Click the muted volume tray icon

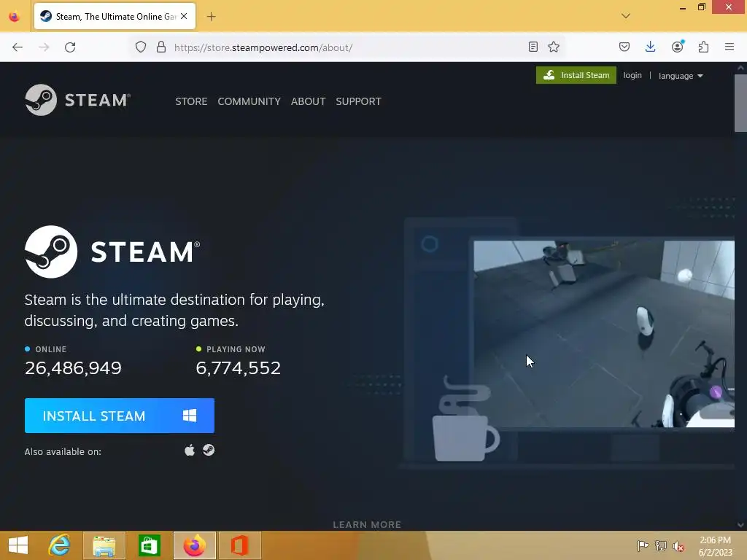[678, 546]
